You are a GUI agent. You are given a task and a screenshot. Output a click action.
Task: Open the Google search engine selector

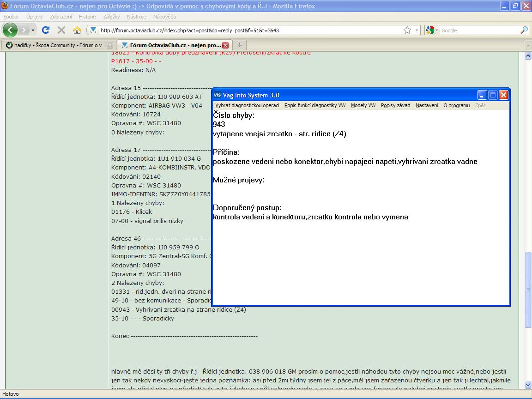pos(432,30)
